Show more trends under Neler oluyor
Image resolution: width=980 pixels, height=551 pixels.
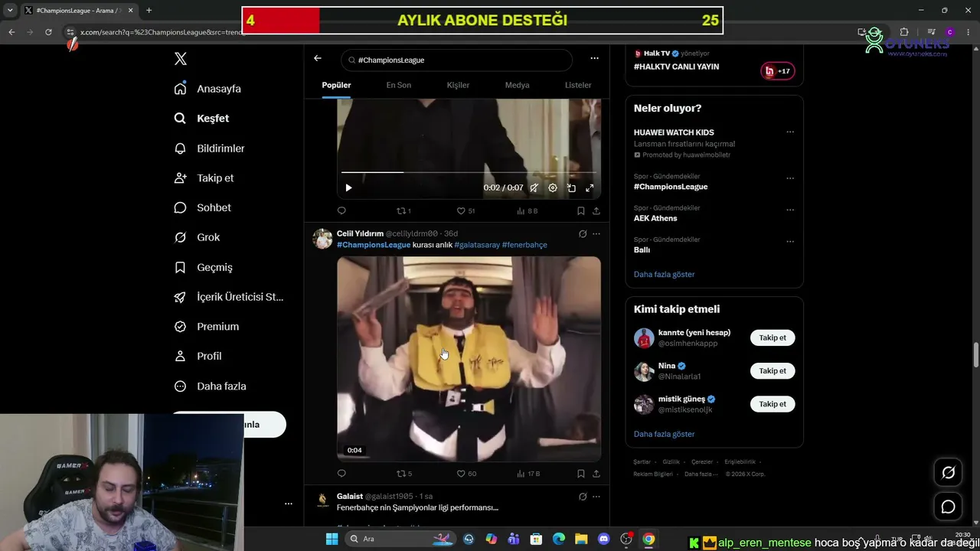coord(664,274)
